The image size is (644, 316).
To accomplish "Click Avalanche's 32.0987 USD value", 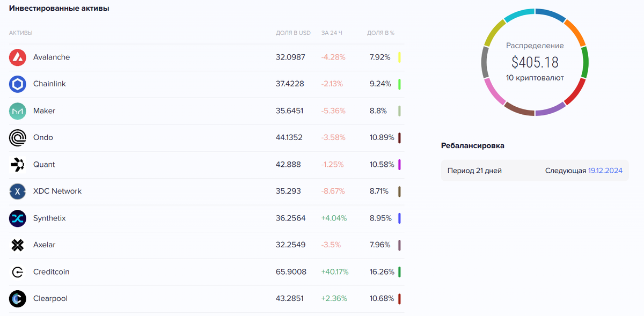I will tap(290, 57).
